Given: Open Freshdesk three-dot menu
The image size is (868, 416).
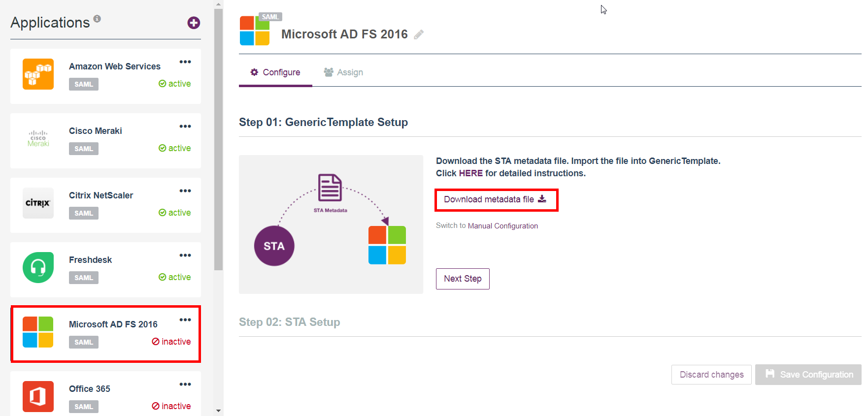Looking at the screenshot, I should 185,256.
